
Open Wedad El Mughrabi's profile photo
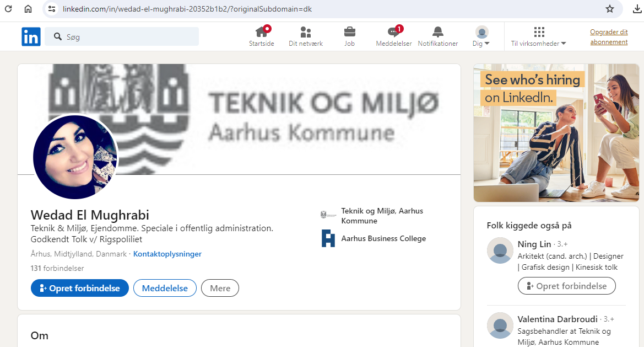(x=75, y=157)
